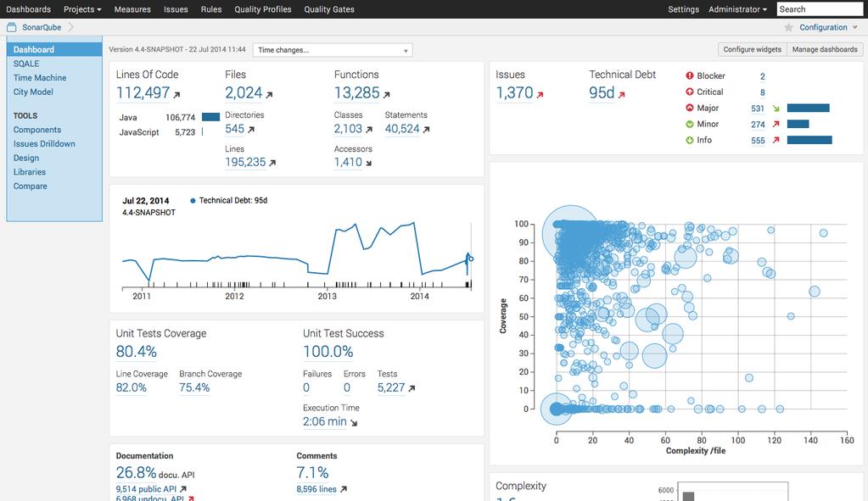Select SQALE in the sidebar
Viewport: 868px width, 501px height.
tap(26, 64)
